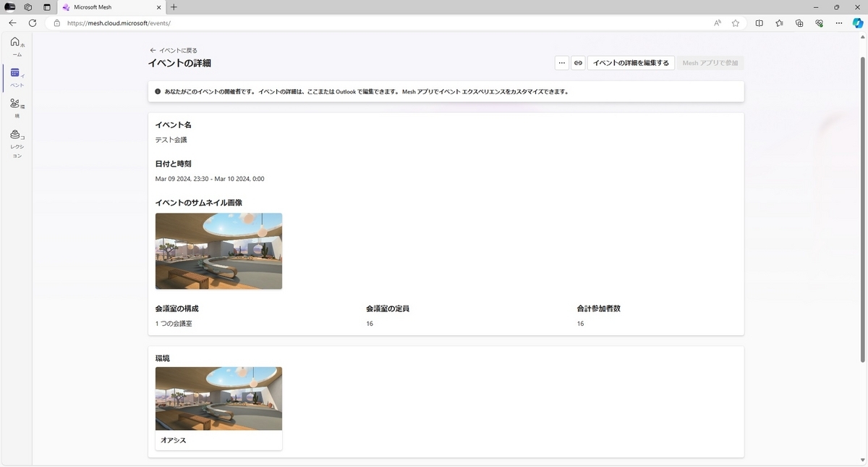Select the オアシス environment card image
This screenshot has height=467, width=868.
click(x=218, y=398)
